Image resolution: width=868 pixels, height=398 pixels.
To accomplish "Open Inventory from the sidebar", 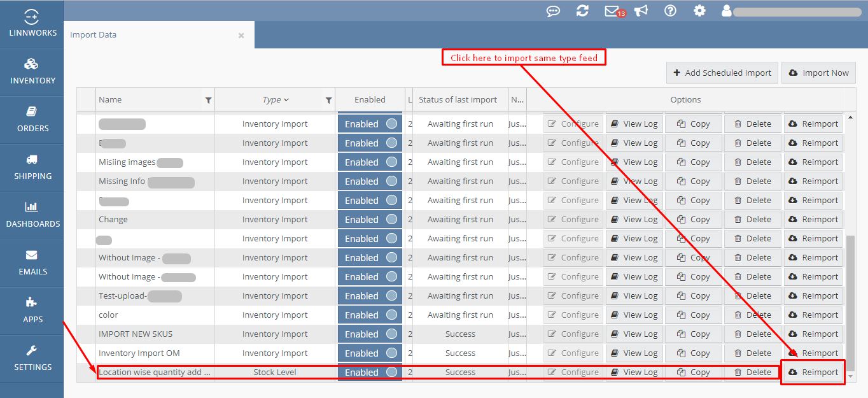I will click(32, 72).
